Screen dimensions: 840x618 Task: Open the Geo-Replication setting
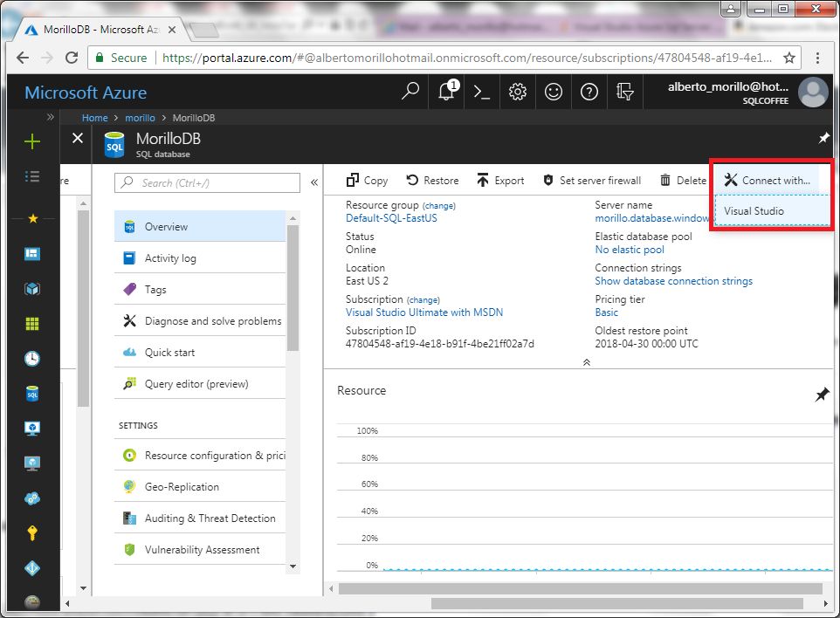tap(200, 487)
